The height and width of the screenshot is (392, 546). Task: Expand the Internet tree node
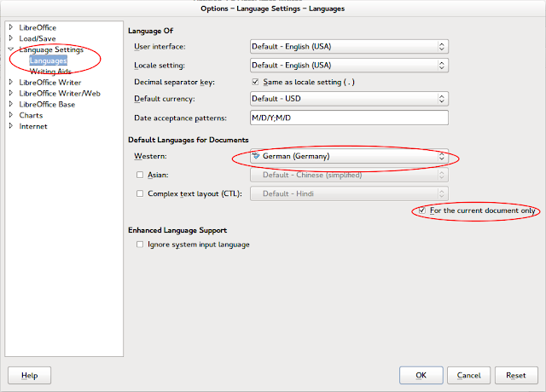coord(11,126)
